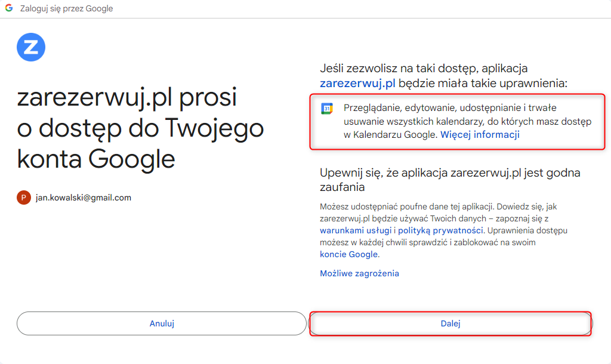Click the "zarezerwuj.pl prosi o dostęp" heading

point(140,128)
